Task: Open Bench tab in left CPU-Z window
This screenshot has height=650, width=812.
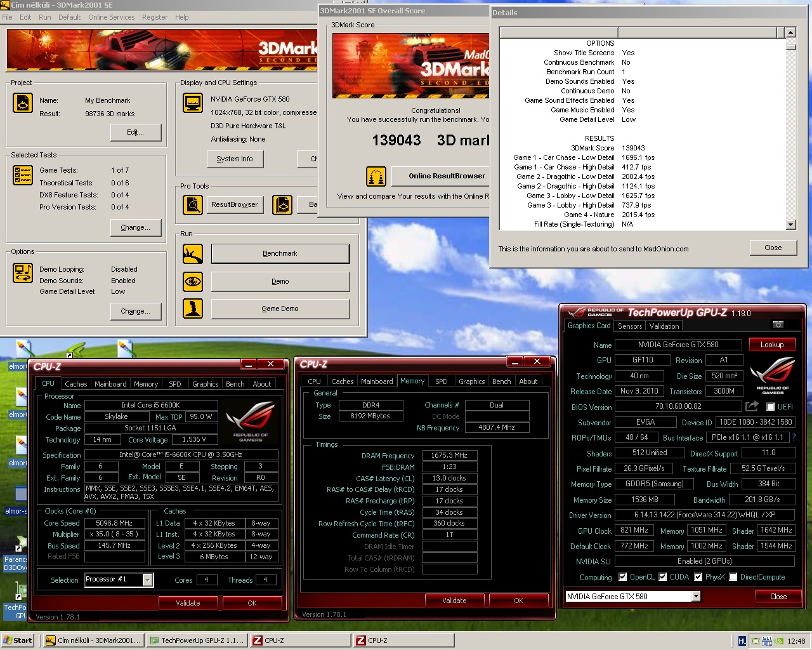Action: pos(235,384)
